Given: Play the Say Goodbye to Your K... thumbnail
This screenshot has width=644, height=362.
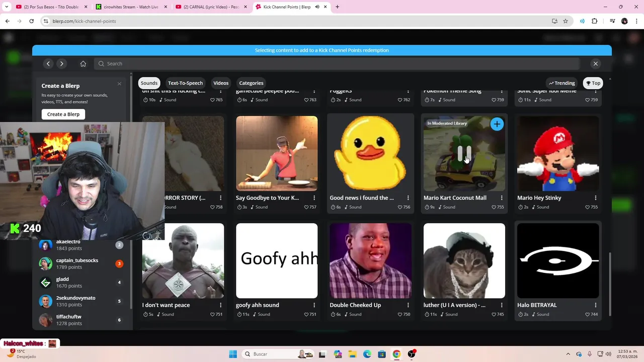Looking at the screenshot, I should click(x=277, y=153).
